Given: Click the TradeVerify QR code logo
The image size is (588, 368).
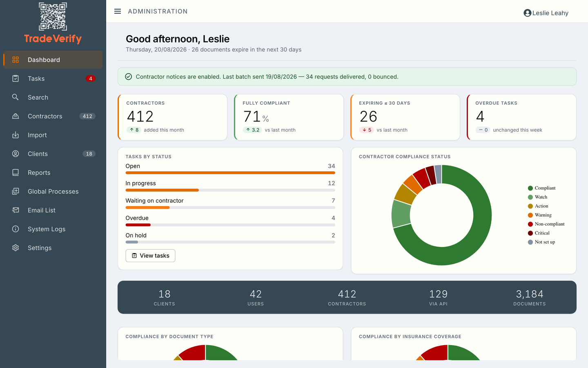Looking at the screenshot, I should pyautogui.click(x=53, y=16).
